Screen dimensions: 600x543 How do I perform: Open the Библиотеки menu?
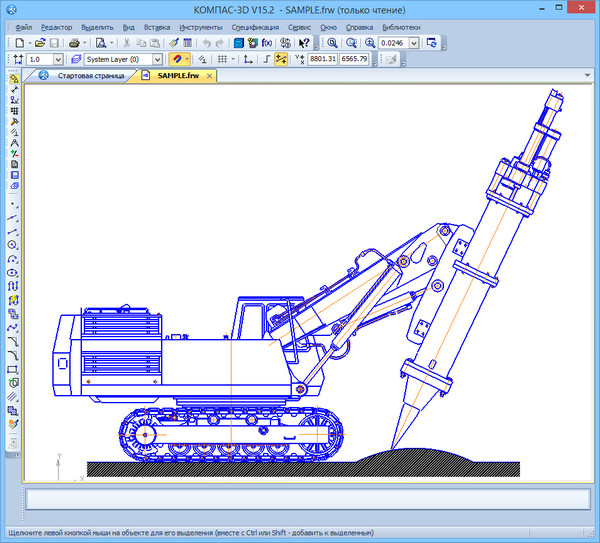[x=401, y=27]
